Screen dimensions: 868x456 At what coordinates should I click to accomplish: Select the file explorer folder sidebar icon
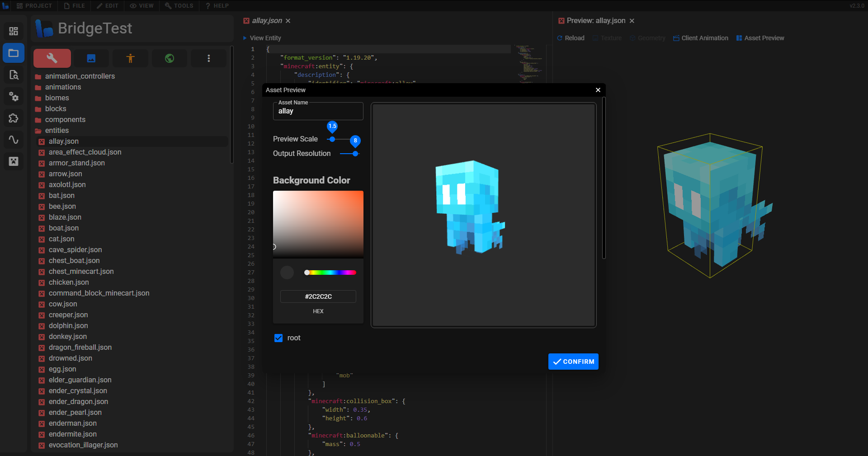(x=14, y=53)
